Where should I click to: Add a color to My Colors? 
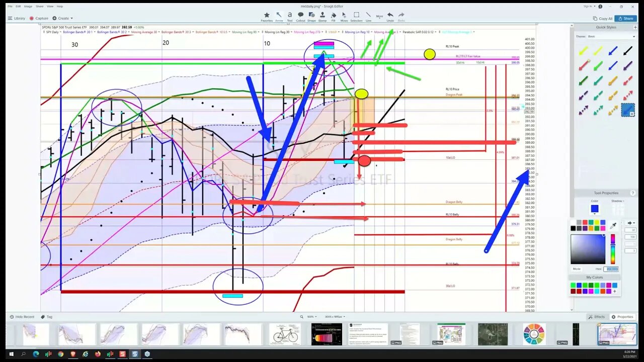(614, 291)
